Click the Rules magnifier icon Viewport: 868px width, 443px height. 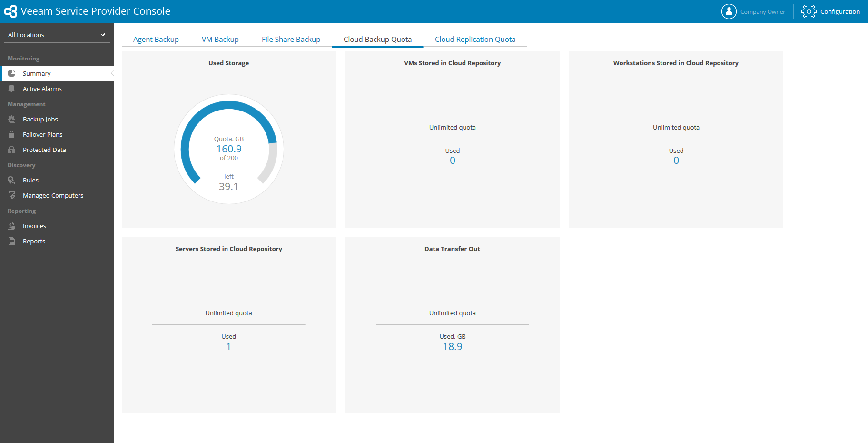tap(11, 180)
